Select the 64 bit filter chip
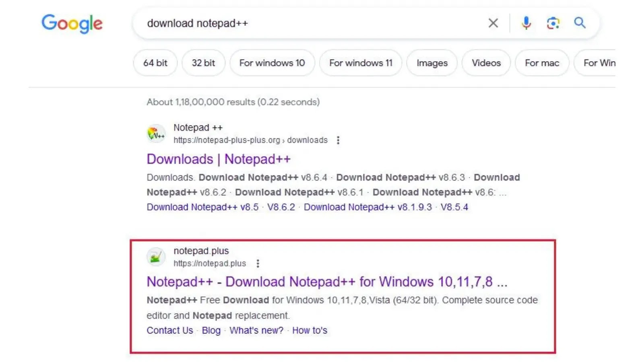 point(155,63)
